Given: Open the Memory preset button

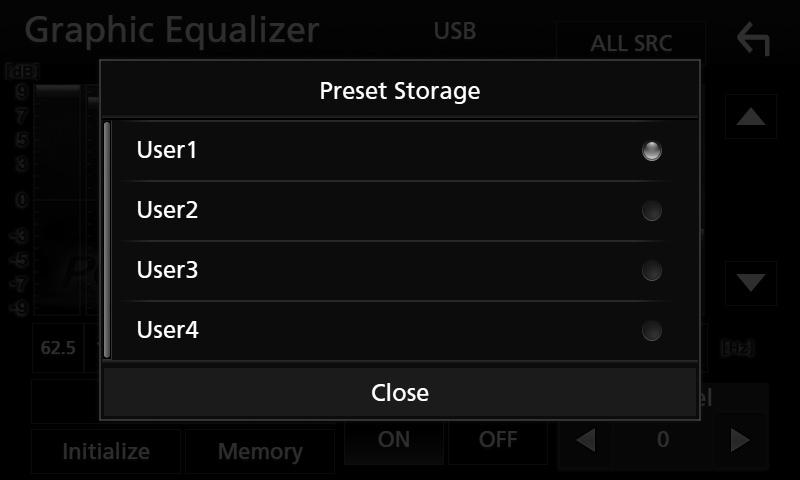Looking at the screenshot, I should [x=260, y=451].
